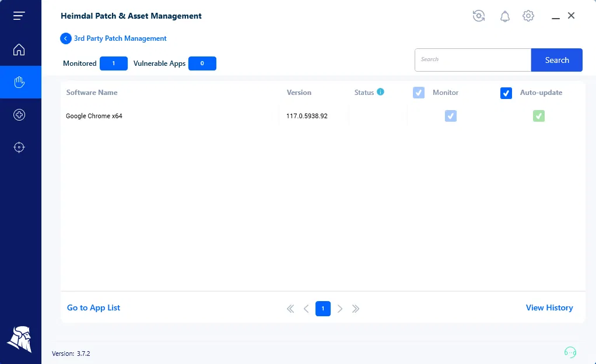Click the Heimdal Patch & Asset Management title

[x=131, y=16]
